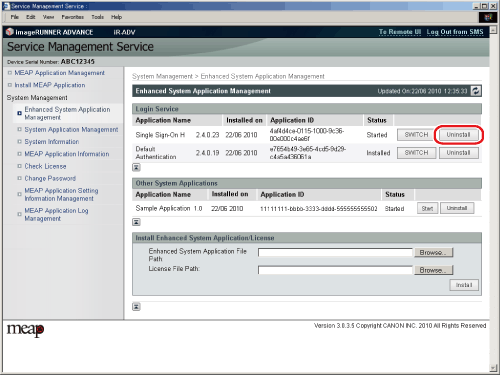Click the back-to-top icon under Login Service
The width and height of the screenshot is (500, 375).
pos(136,167)
